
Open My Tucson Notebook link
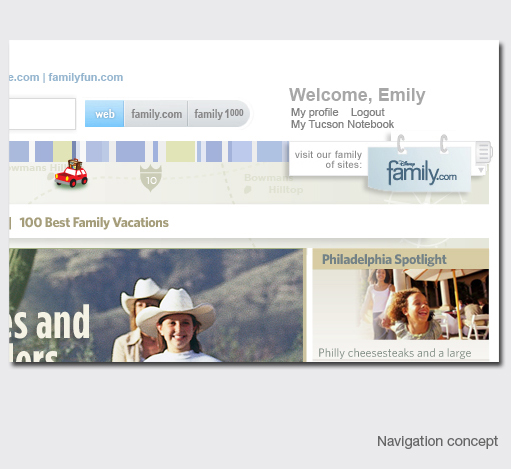pyautogui.click(x=342, y=124)
